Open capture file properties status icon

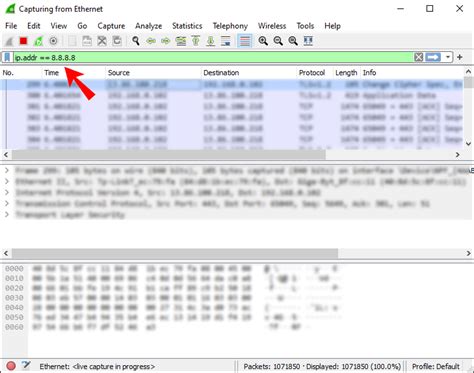[26, 366]
